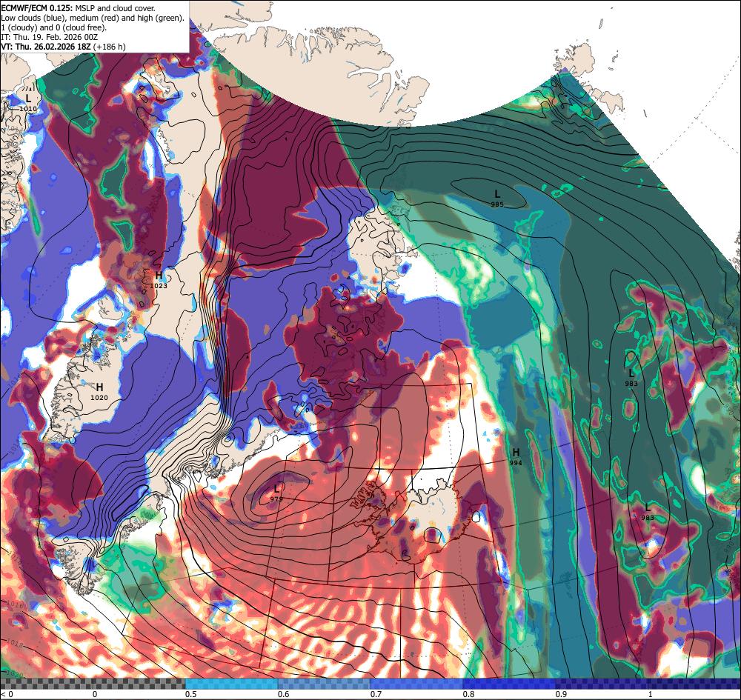Click the 'IT: Thu. 19. Feb. 2026 00Z' line
741x700 pixels.
[50, 37]
